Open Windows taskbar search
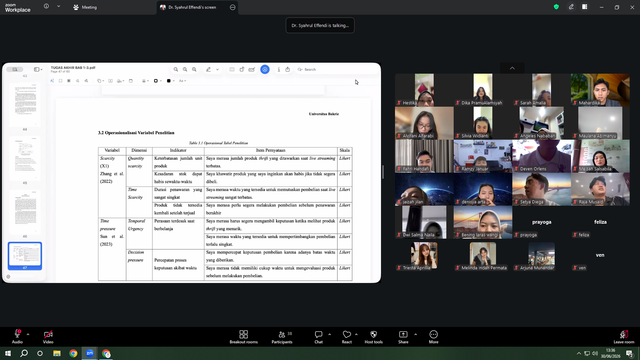Viewport: 640px width, 360px height. pyautogui.click(x=24, y=353)
